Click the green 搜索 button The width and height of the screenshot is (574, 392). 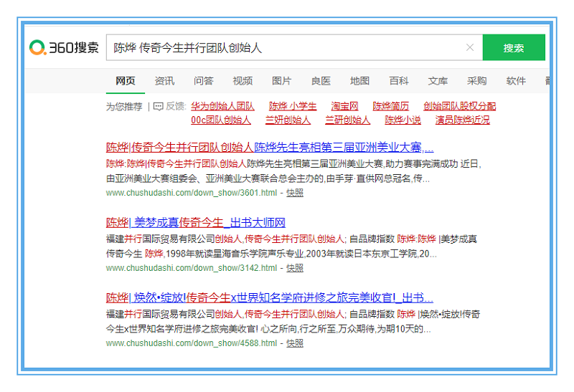(x=513, y=48)
